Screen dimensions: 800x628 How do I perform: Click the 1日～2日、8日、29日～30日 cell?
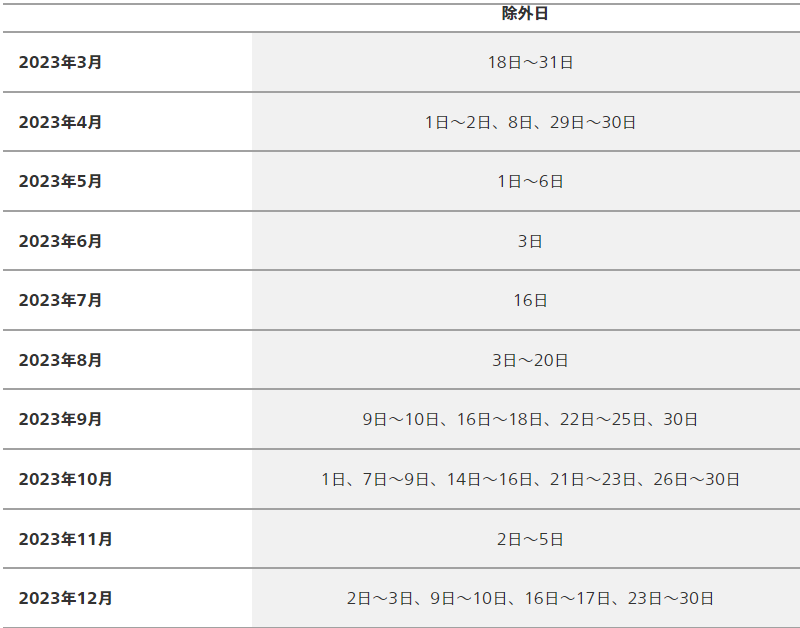tap(530, 122)
